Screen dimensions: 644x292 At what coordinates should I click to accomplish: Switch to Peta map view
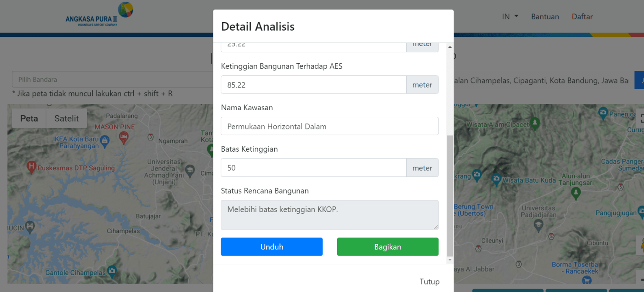pos(29,118)
